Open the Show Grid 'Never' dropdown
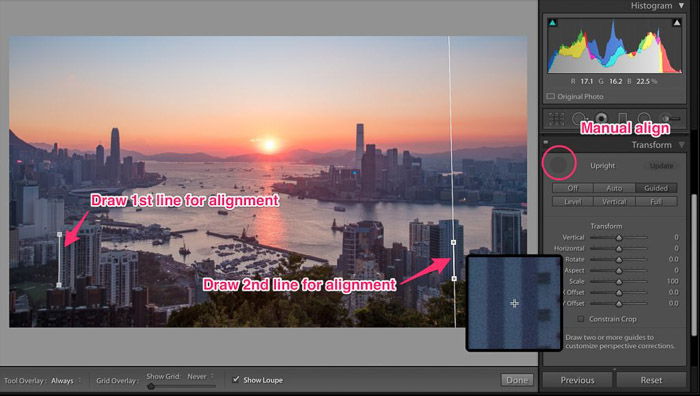Image resolution: width=700 pixels, height=396 pixels. click(200, 376)
